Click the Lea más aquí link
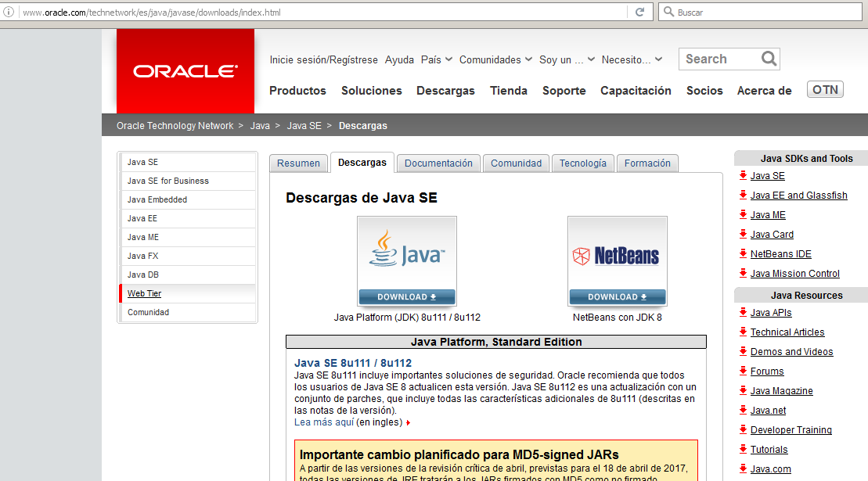 [324, 422]
